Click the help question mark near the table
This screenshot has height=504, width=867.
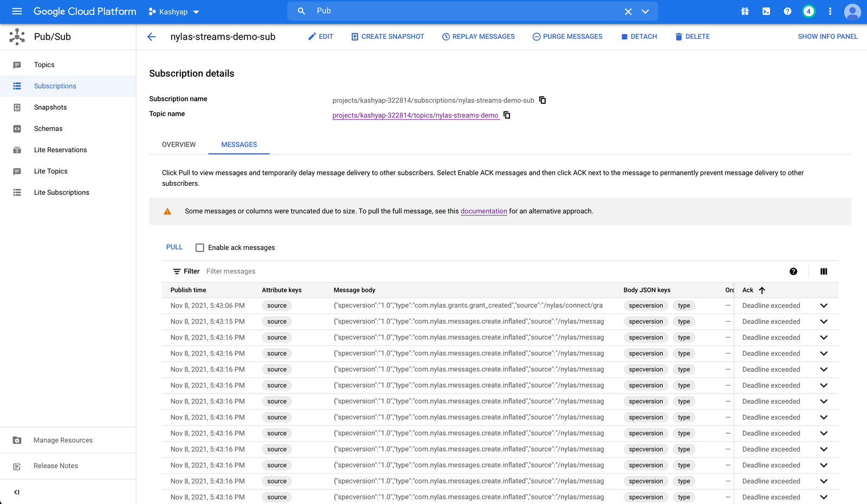(793, 271)
